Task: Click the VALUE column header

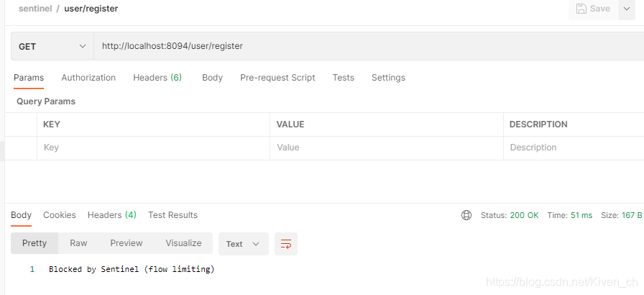Action: (x=290, y=124)
